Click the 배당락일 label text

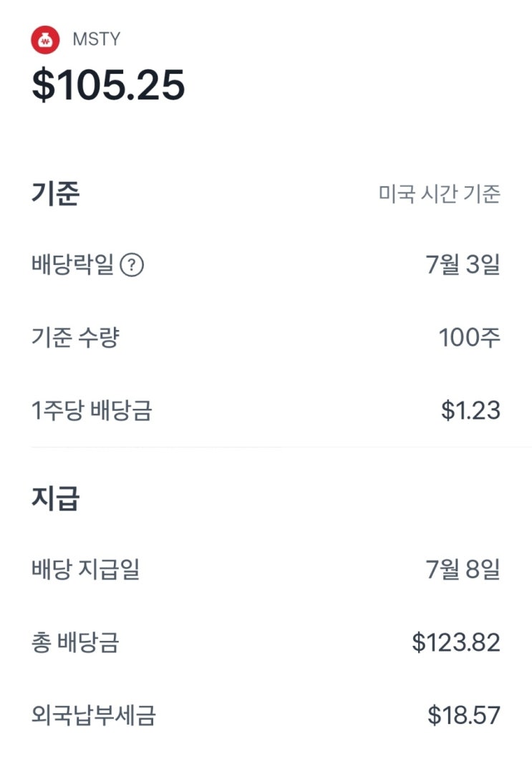click(72, 266)
